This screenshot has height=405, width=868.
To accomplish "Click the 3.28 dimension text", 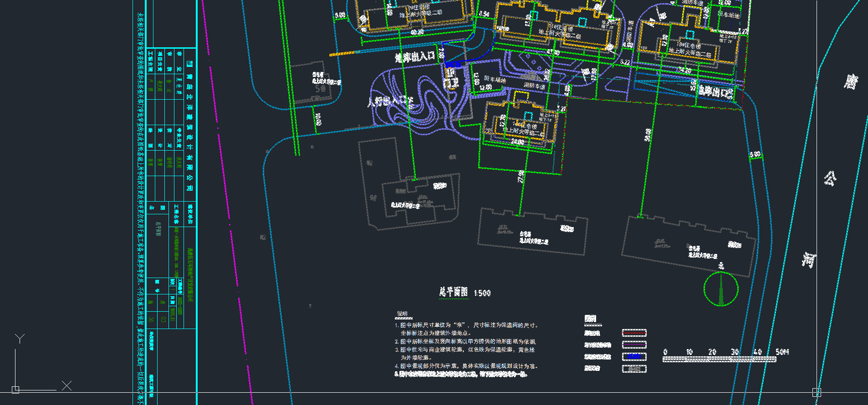I will coord(562,109).
